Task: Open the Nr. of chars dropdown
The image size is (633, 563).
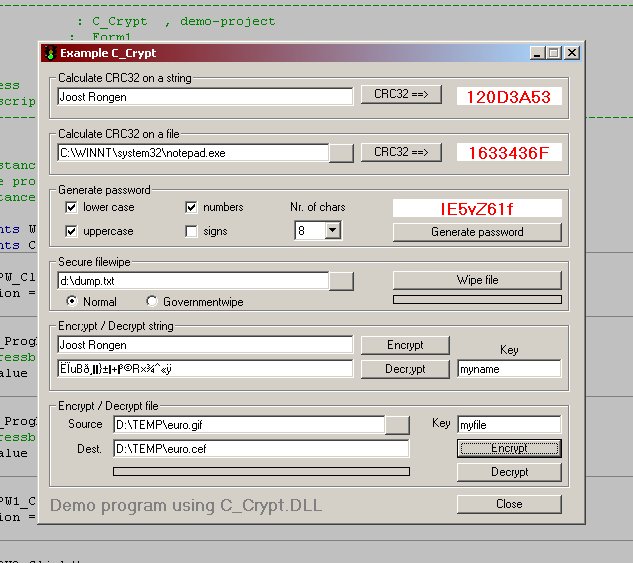Action: (332, 231)
